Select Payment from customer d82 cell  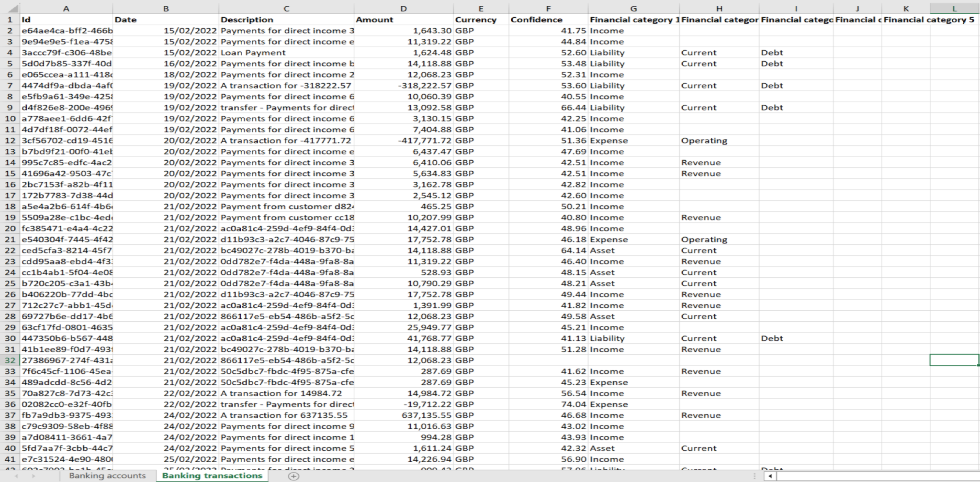pos(286,207)
